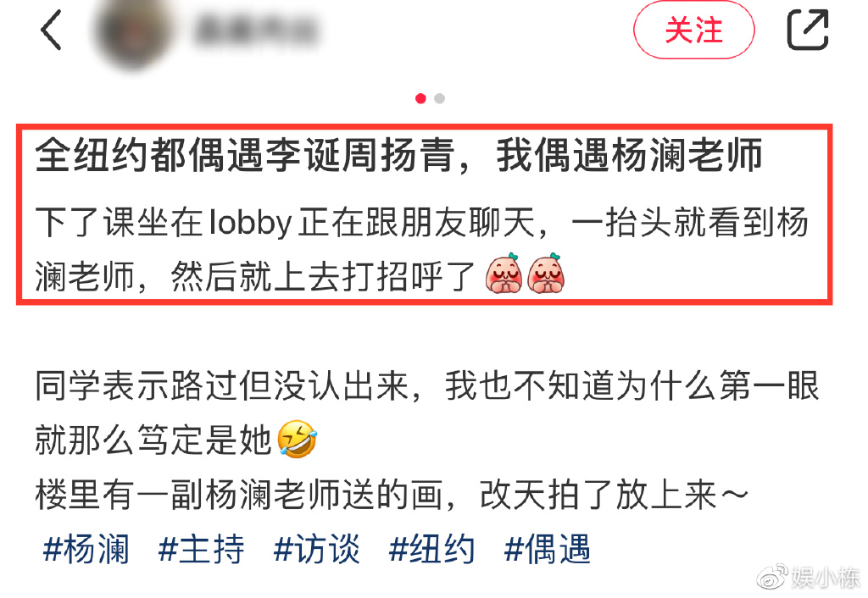Viewport: 868px width, 598px height.
Task: Click the paragraph starting with 同学表示路过
Action: click(x=426, y=413)
